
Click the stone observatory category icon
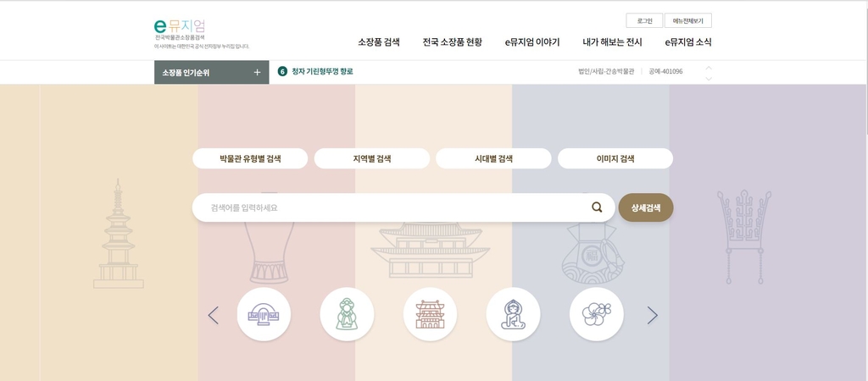[x=264, y=315]
